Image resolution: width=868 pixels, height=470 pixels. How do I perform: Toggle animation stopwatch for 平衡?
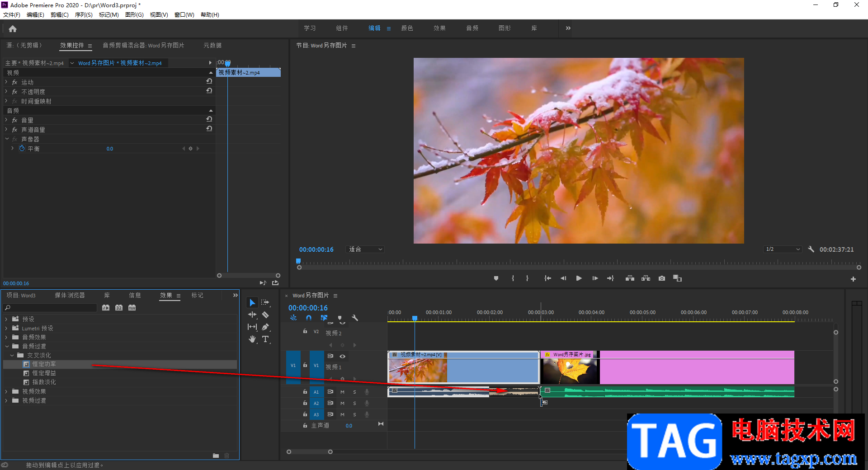(22, 148)
